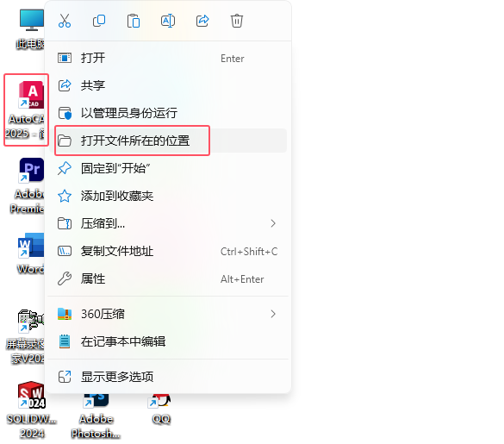Click the Paste clipboard icon
The width and height of the screenshot is (504, 444).
tap(134, 21)
